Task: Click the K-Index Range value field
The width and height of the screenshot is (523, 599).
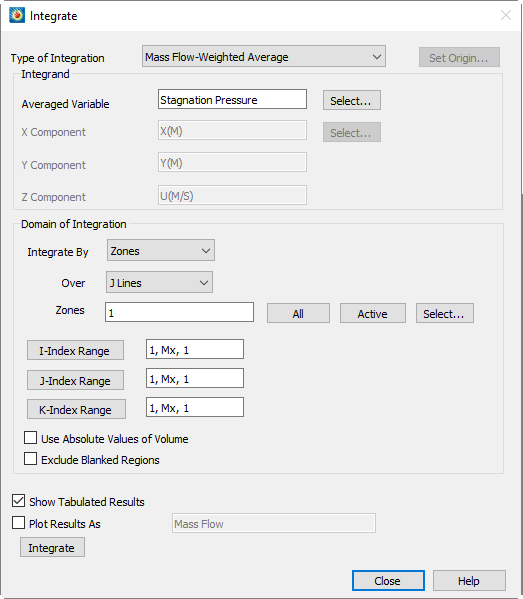Action: point(195,407)
